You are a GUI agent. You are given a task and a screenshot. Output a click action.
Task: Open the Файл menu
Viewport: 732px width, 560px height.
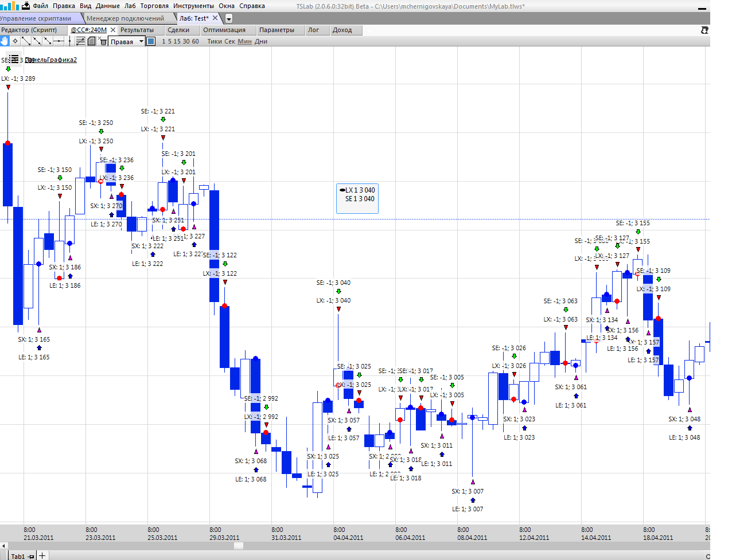click(x=40, y=6)
